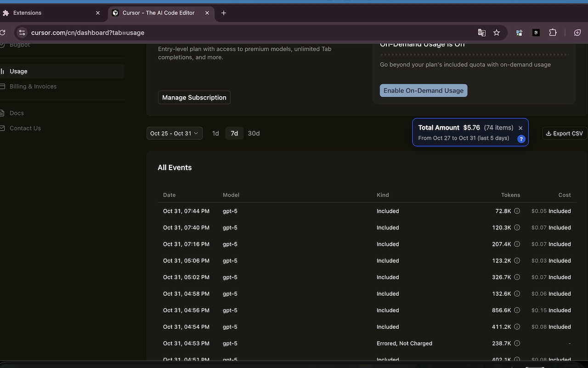Viewport: 588px width, 368px height.
Task: Click the blue question mark on Total Amount banner
Action: click(x=521, y=138)
